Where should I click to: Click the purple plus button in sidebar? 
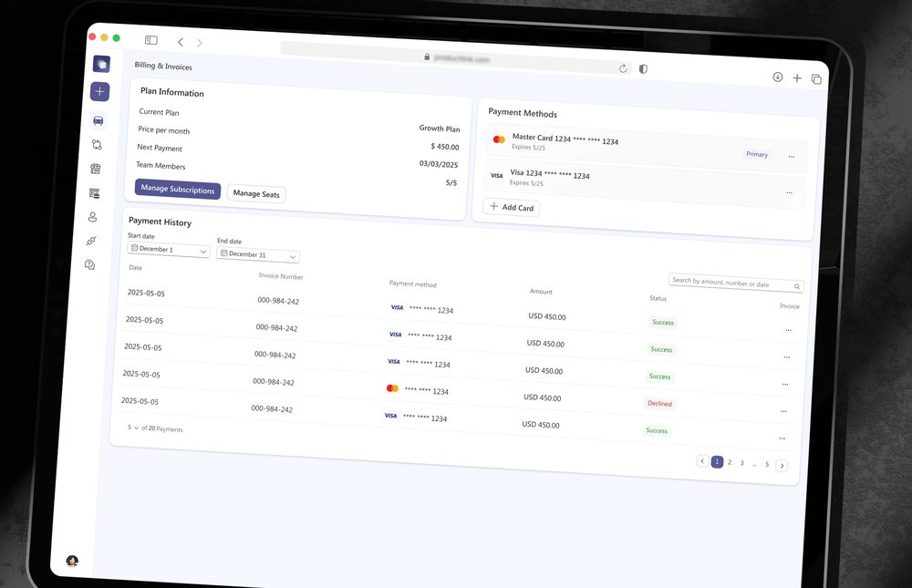click(x=99, y=91)
